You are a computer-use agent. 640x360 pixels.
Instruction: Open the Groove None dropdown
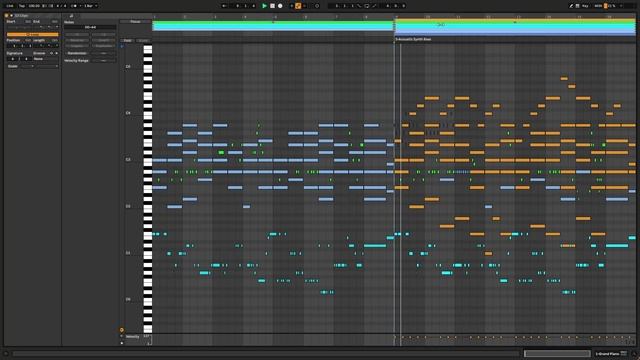pyautogui.click(x=45, y=59)
